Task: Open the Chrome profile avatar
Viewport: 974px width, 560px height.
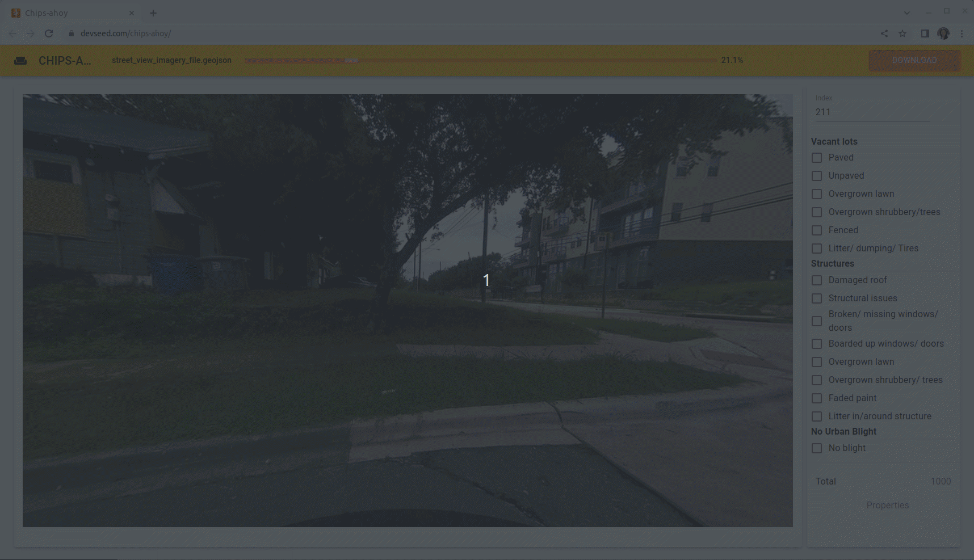Action: 943,33
